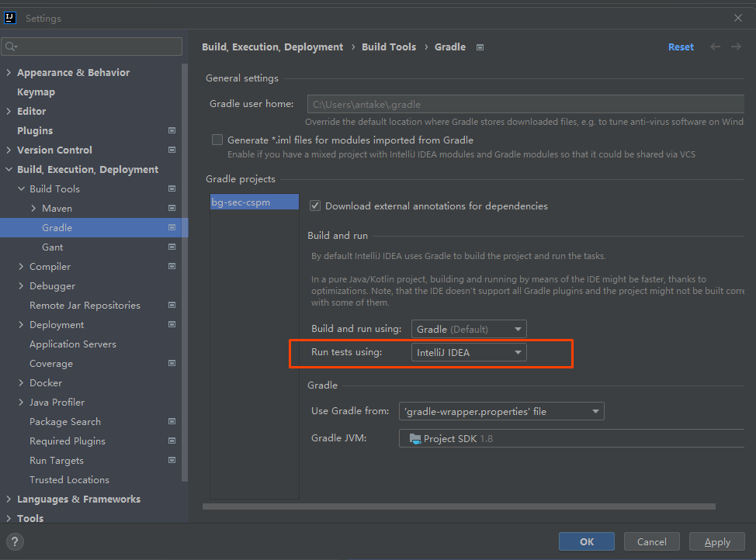
Task: Expand the Compiler node
Action: (x=21, y=266)
